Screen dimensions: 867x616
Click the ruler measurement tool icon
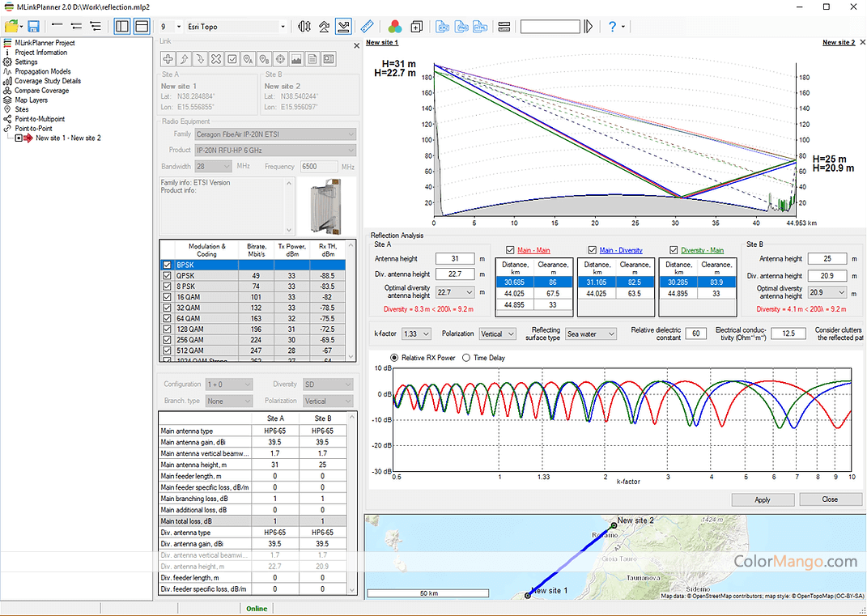(368, 27)
